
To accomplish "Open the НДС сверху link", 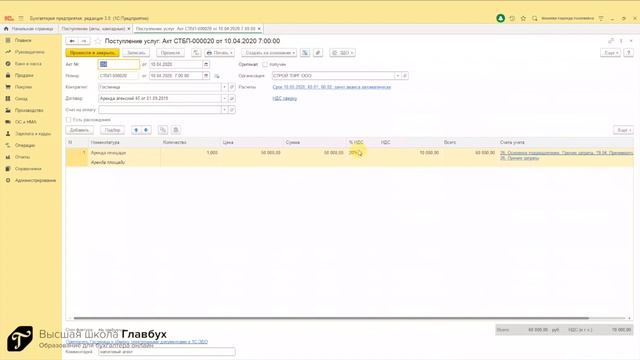I will [x=284, y=98].
